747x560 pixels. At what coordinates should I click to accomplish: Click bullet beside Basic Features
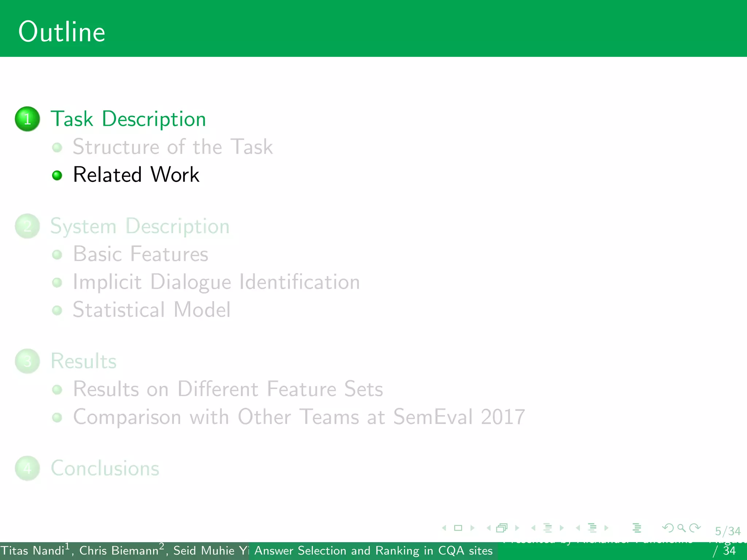click(57, 254)
